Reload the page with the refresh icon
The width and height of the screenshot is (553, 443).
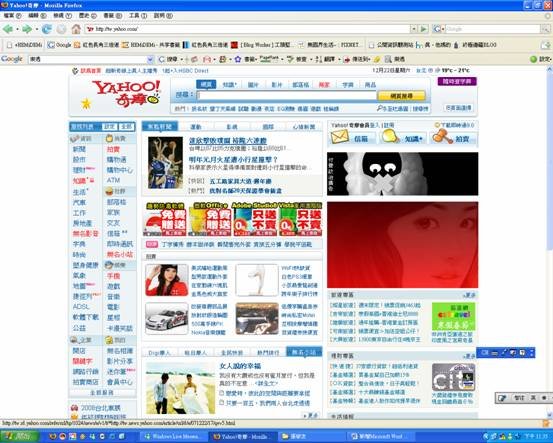(x=47, y=29)
